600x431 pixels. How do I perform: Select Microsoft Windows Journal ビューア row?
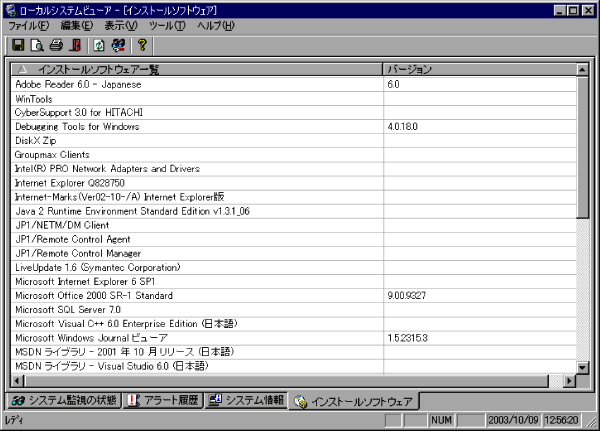pos(294,338)
